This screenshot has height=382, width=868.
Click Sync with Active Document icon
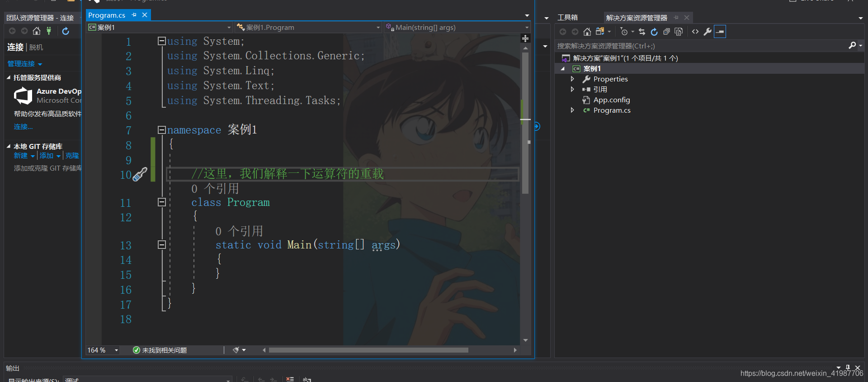pos(642,32)
